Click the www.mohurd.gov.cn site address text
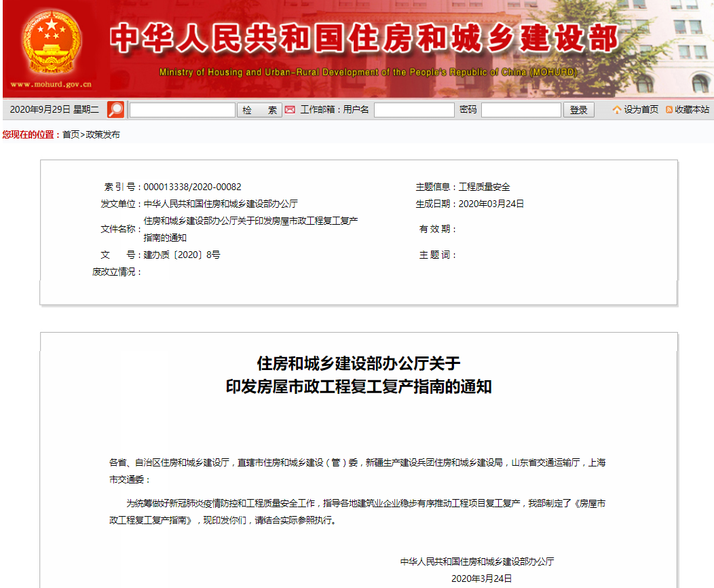The height and width of the screenshot is (588, 714). tap(51, 84)
